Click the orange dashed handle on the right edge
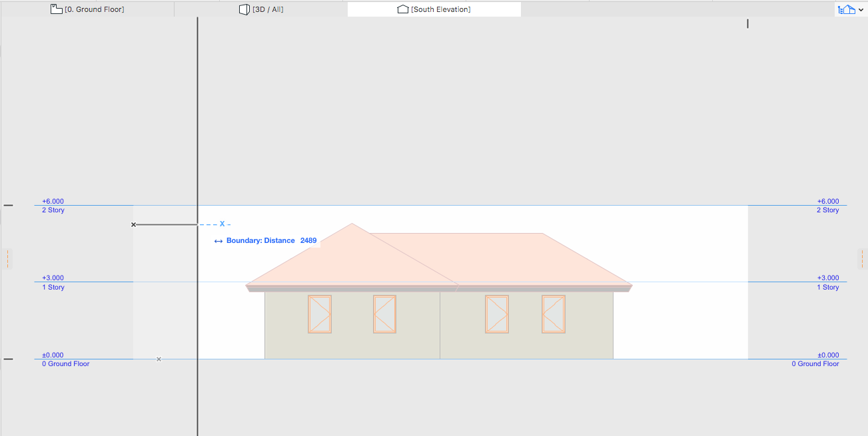 (863, 258)
